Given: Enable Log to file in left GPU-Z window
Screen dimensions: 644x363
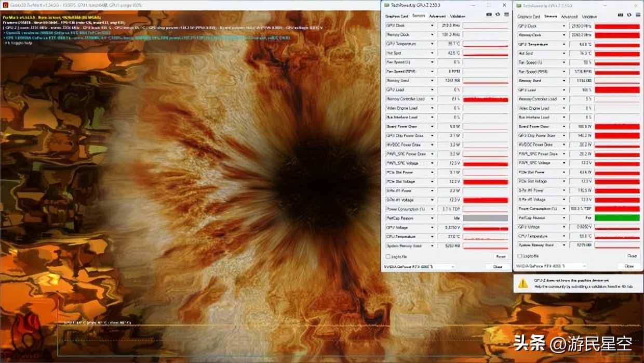Looking at the screenshot, I should click(x=387, y=256).
